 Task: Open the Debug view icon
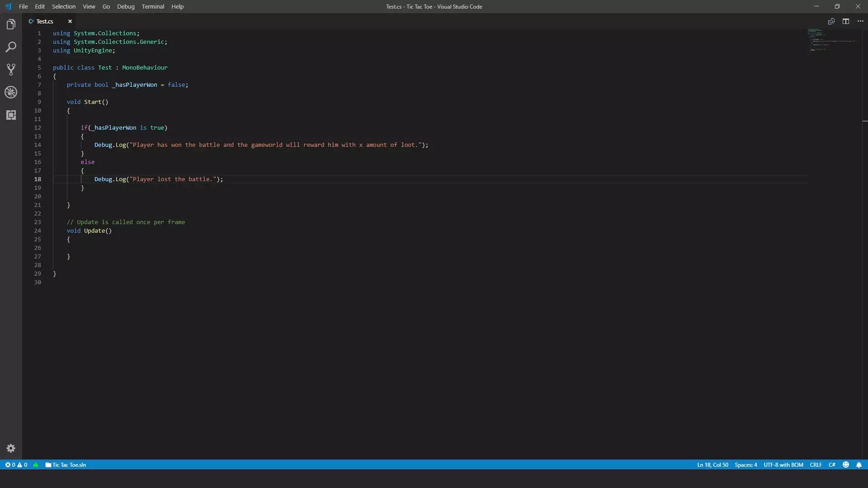(x=11, y=92)
